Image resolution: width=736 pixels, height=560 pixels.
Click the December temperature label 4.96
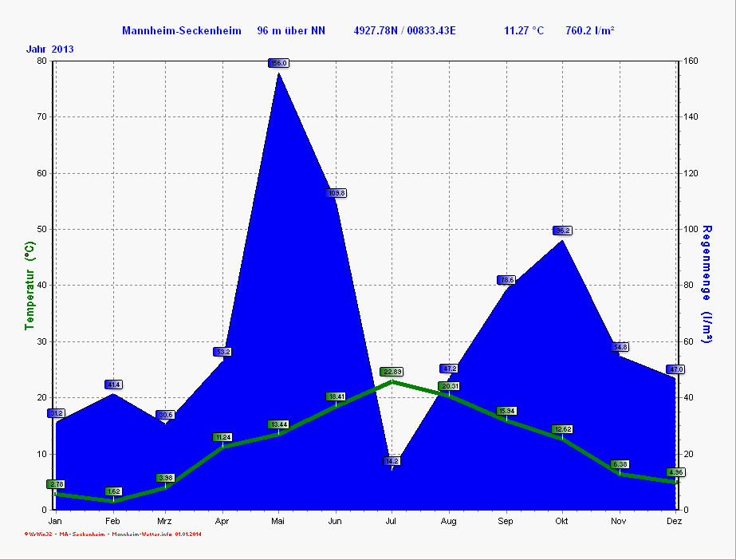click(675, 472)
